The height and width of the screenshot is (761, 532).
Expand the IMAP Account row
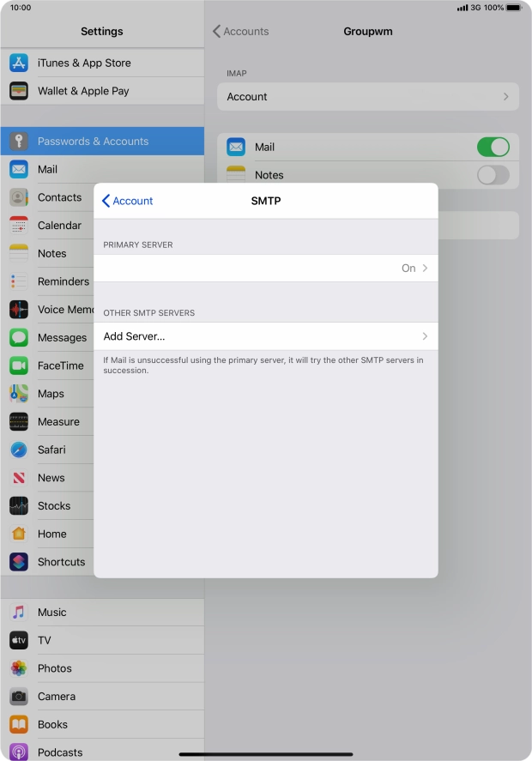coord(367,97)
